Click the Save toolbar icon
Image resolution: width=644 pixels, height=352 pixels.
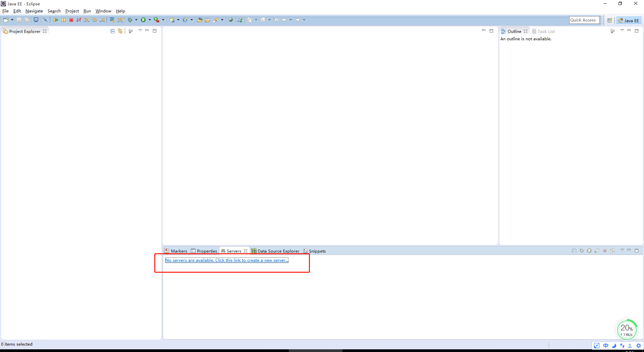[19, 20]
